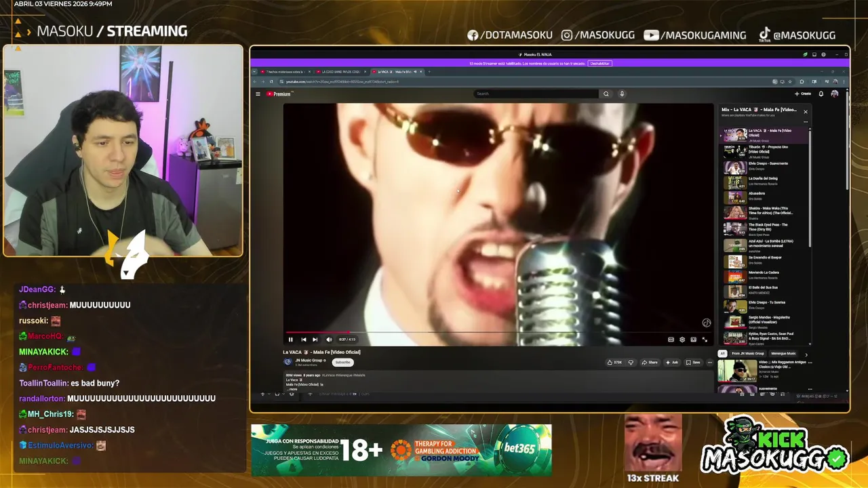This screenshot has width=868, height=488.
Task: Skip to the next video in player
Action: 315,340
